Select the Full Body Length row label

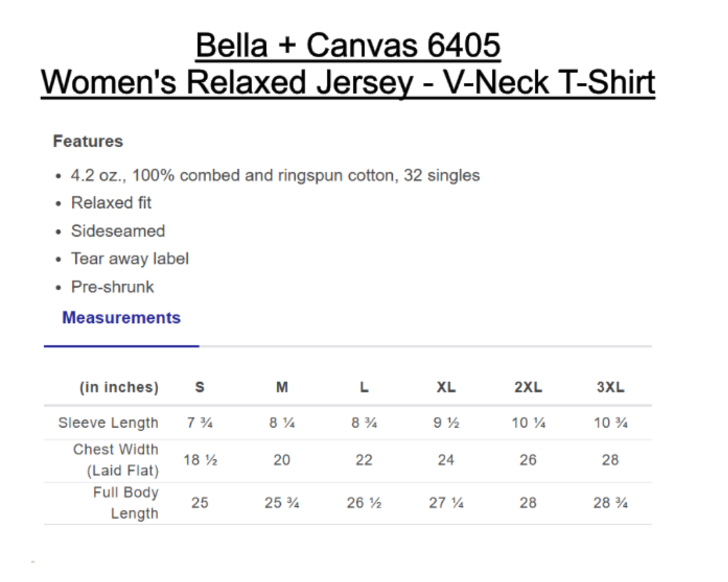click(x=125, y=503)
